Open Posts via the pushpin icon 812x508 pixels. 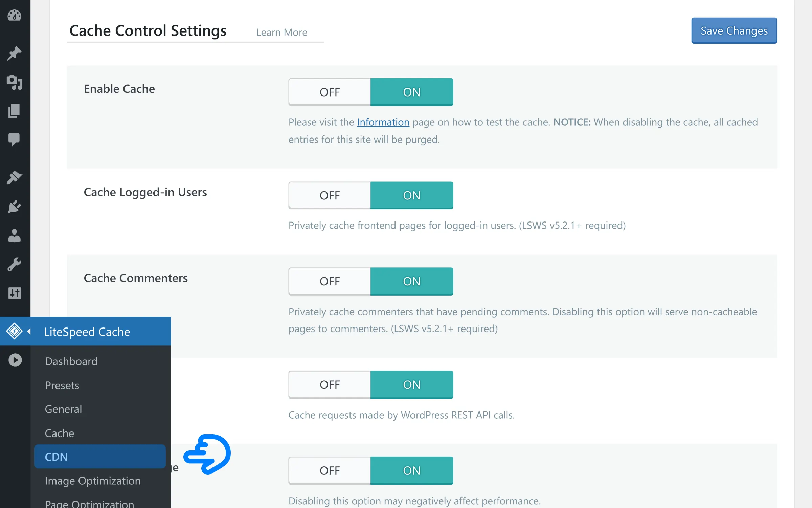coord(14,54)
